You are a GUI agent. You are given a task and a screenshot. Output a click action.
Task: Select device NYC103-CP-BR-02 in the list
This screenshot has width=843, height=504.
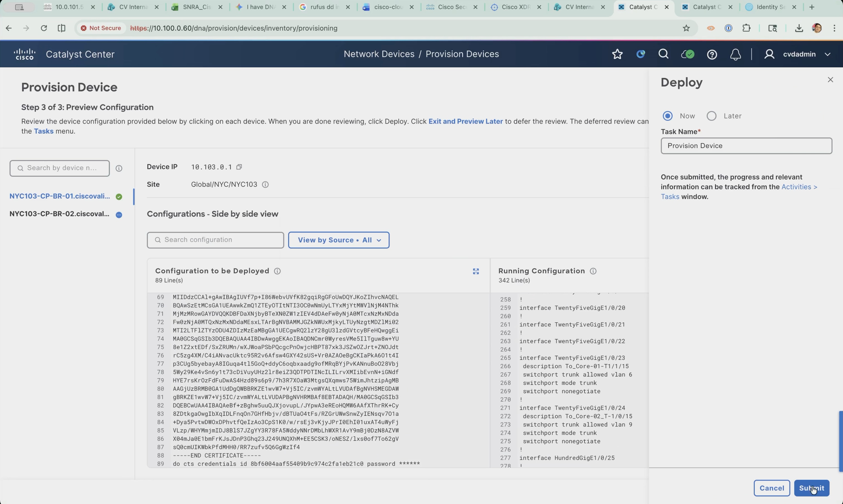point(59,214)
